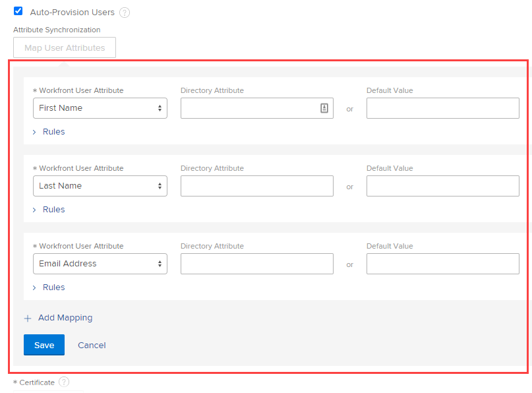Open the First Name attribute dropdown
Screen dimensions: 532x393
[100, 108]
